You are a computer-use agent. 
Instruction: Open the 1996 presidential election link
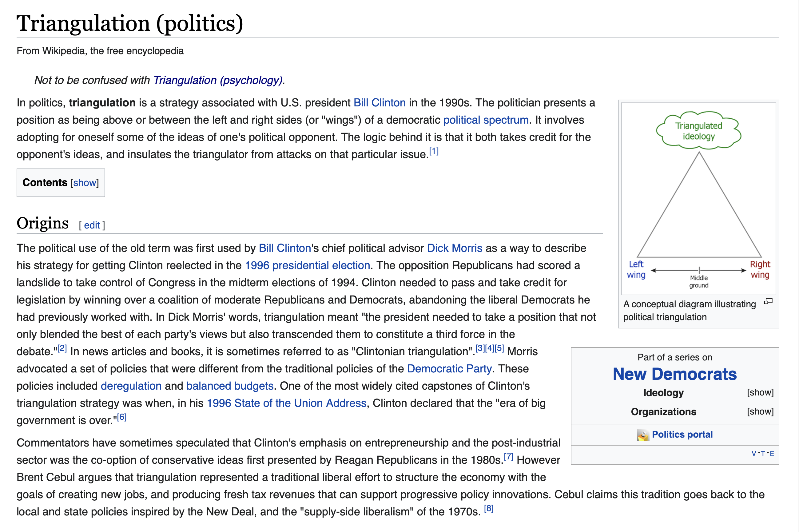click(x=307, y=266)
